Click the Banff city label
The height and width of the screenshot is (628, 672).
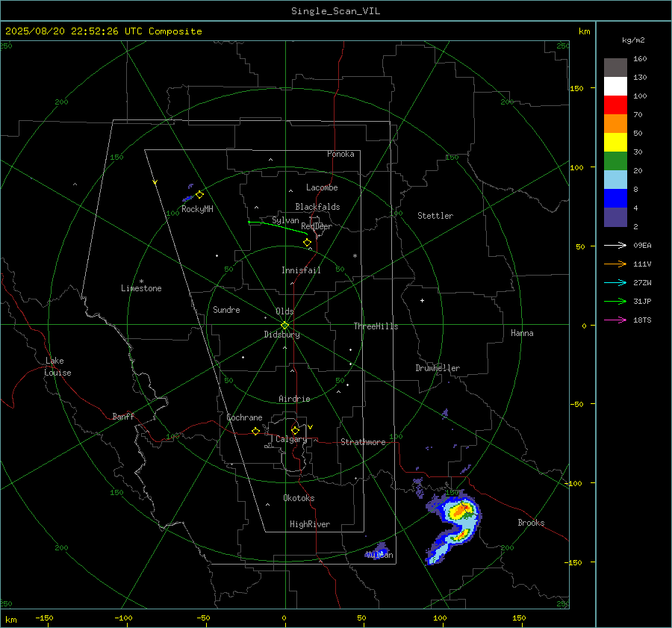point(123,416)
